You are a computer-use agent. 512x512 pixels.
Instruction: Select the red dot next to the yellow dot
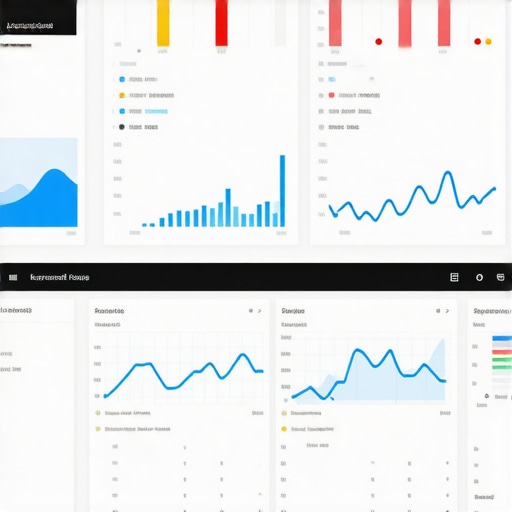(x=477, y=41)
